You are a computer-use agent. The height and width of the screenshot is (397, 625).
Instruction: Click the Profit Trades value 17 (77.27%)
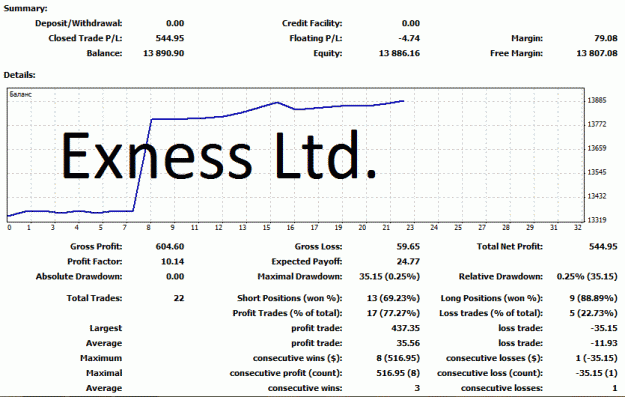click(x=393, y=313)
